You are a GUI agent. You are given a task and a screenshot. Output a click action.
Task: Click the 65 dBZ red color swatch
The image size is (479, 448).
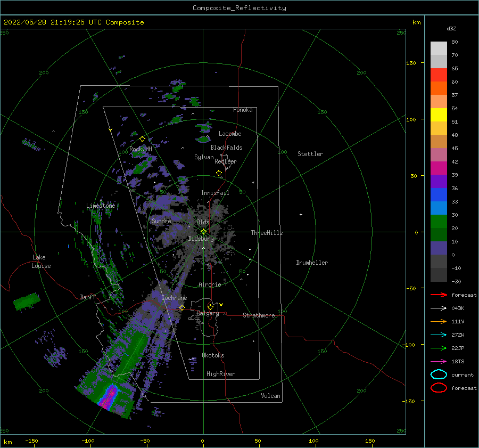pyautogui.click(x=439, y=75)
